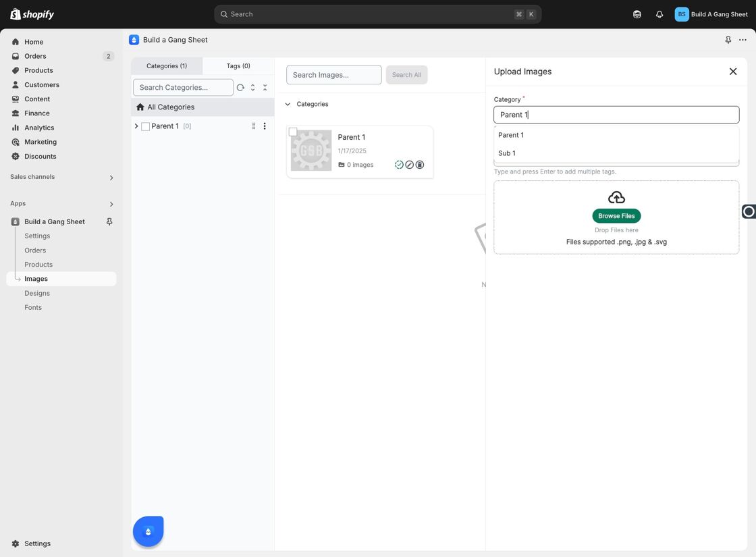The width and height of the screenshot is (756, 557).
Task: Click the pin icon beside Build a Gang Sheet
Action: 109,221
